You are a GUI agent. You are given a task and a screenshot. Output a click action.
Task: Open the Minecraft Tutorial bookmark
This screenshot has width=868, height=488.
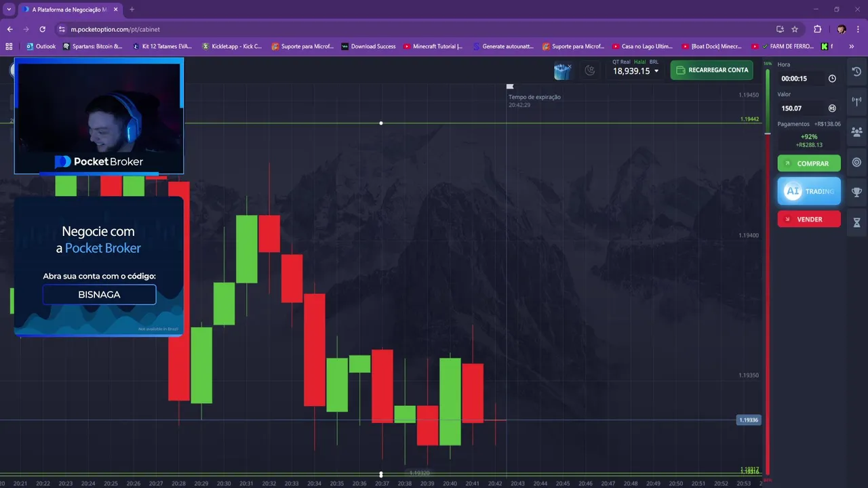(433, 46)
